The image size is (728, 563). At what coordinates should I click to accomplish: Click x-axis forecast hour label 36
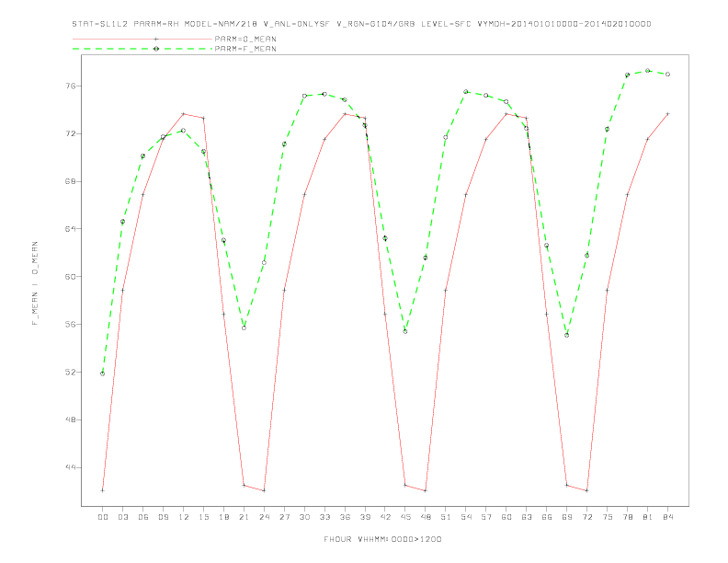tap(345, 517)
